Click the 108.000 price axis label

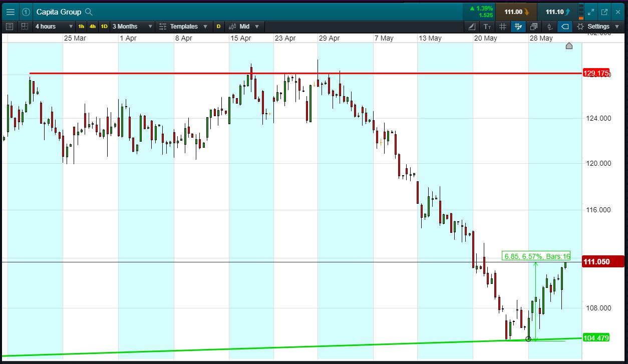[x=598, y=308]
